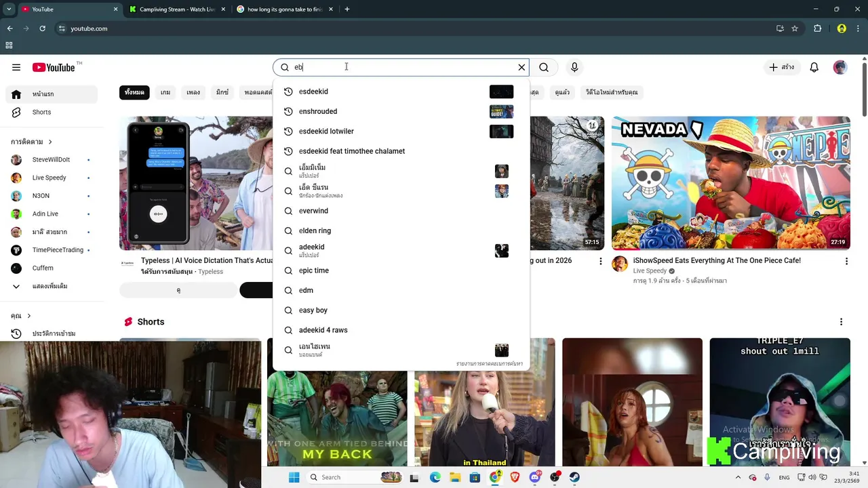Switch to the 'how long its gonna take' tab
The height and width of the screenshot is (488, 868).
[285, 9]
